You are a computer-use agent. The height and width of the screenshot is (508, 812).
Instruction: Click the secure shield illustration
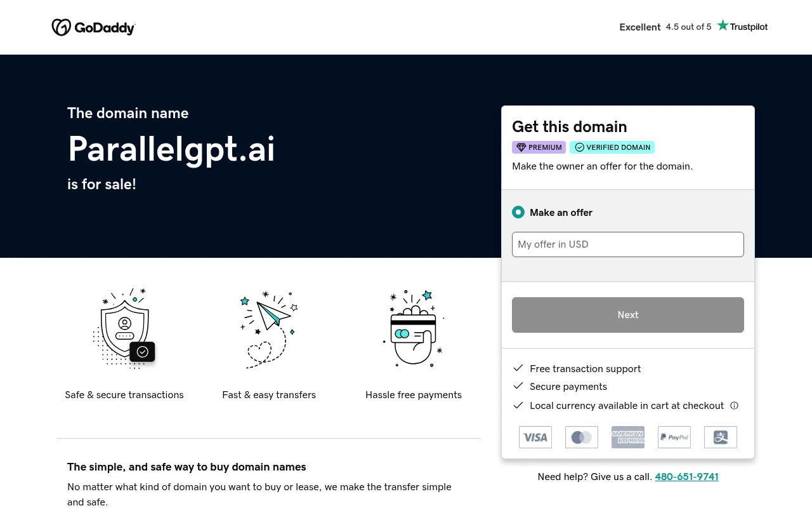(x=124, y=328)
